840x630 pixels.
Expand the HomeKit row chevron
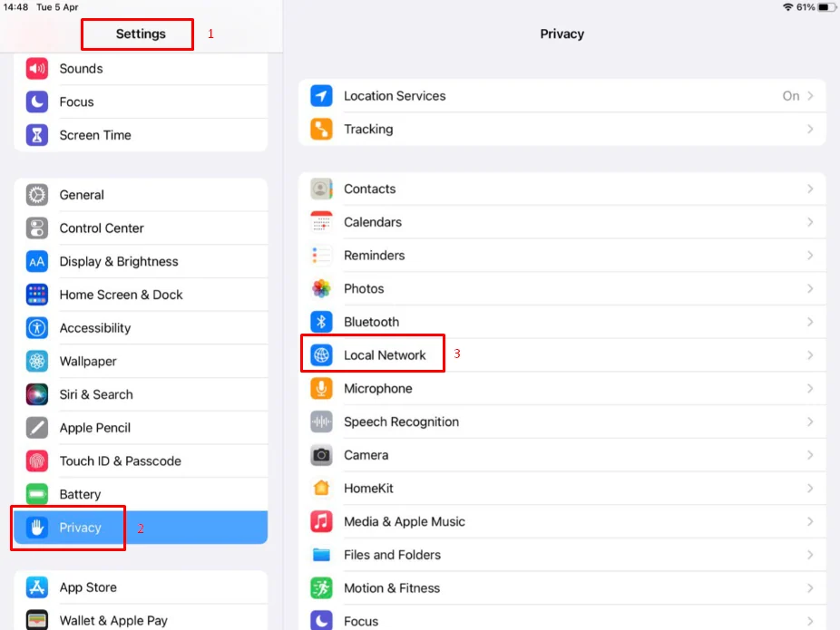click(x=810, y=489)
